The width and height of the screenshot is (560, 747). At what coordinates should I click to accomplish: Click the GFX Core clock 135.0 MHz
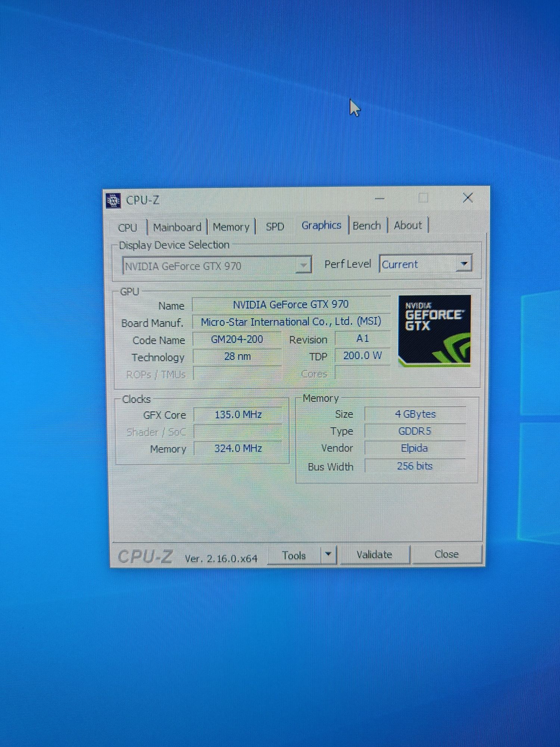(x=238, y=415)
